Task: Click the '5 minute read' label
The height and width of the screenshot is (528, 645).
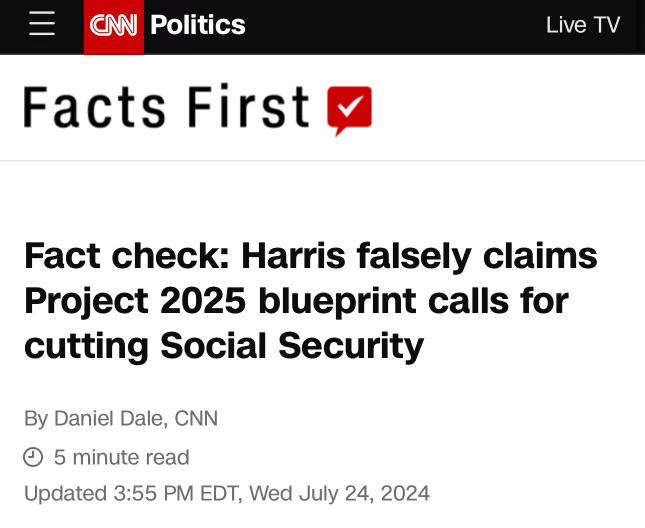Action: [x=121, y=458]
